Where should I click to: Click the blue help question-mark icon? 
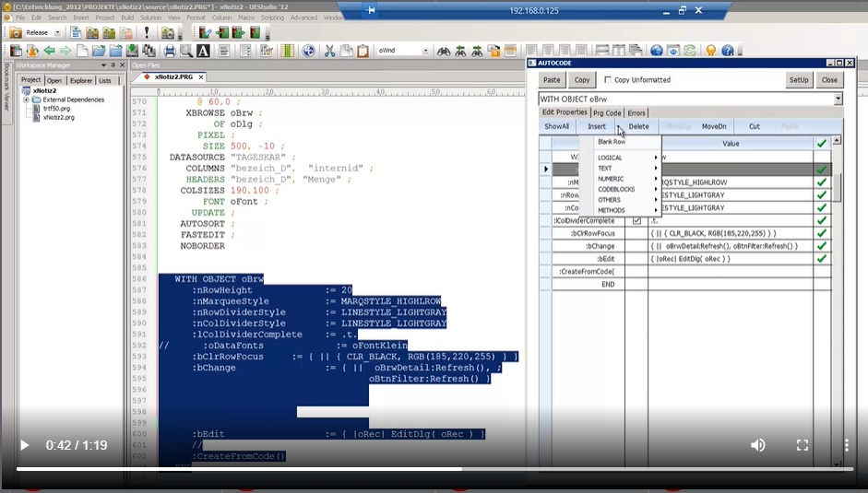(x=728, y=51)
